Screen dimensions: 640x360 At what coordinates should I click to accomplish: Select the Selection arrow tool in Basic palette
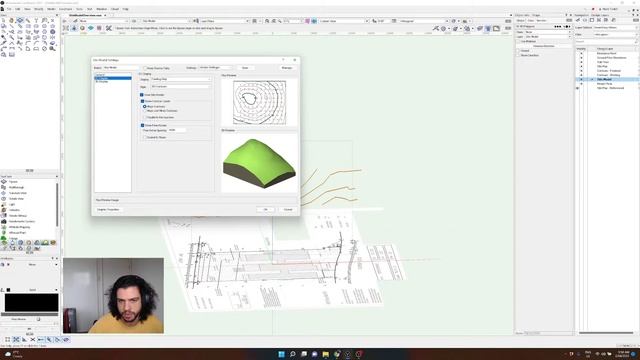pyautogui.click(x=3, y=20)
